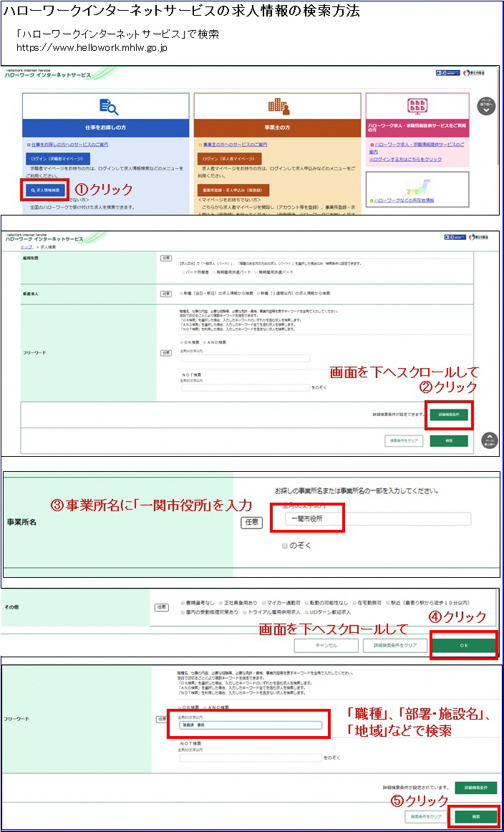
Task: Click 詳細検索条件 button beside 設定されています text
Action: [476, 788]
